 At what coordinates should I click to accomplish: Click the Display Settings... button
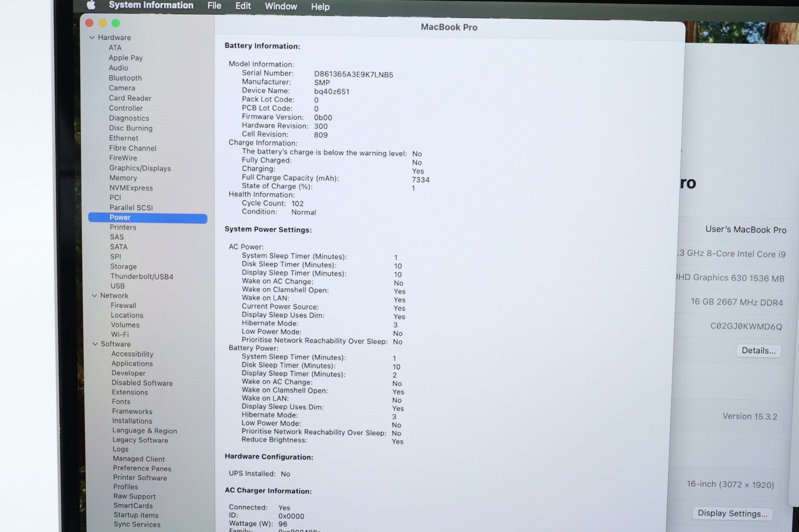(732, 513)
